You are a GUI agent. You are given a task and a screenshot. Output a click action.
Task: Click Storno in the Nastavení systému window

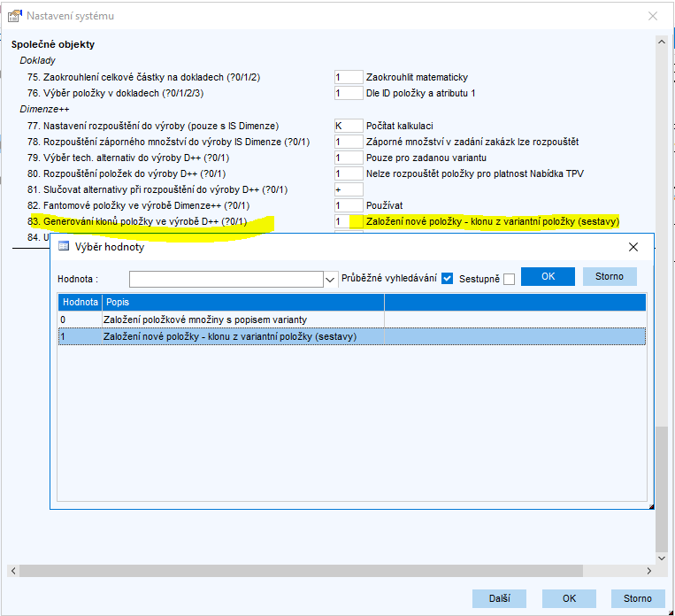point(637,598)
